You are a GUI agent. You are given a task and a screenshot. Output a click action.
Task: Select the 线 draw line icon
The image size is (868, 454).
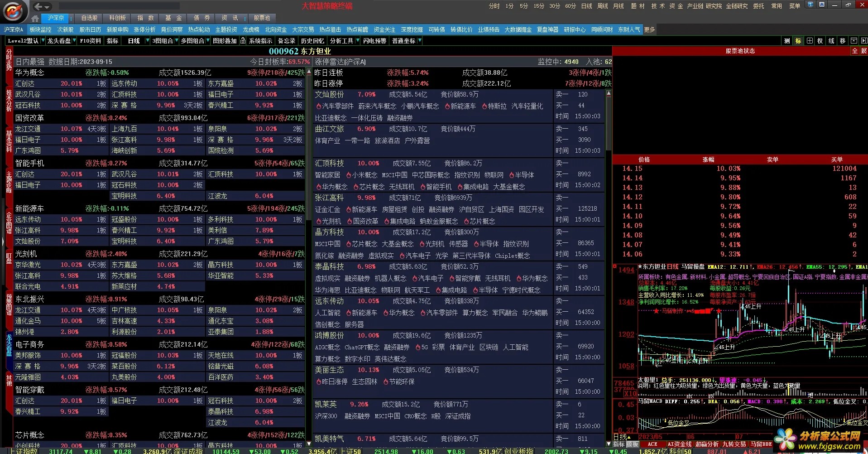click(x=831, y=41)
